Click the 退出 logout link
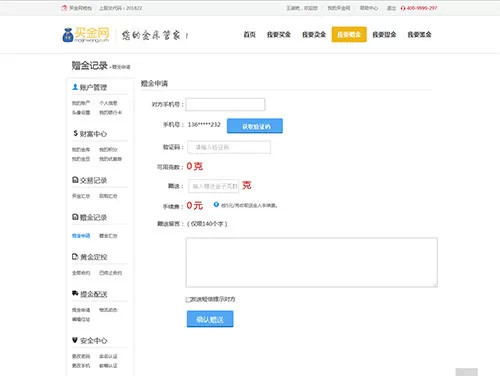 (391, 8)
